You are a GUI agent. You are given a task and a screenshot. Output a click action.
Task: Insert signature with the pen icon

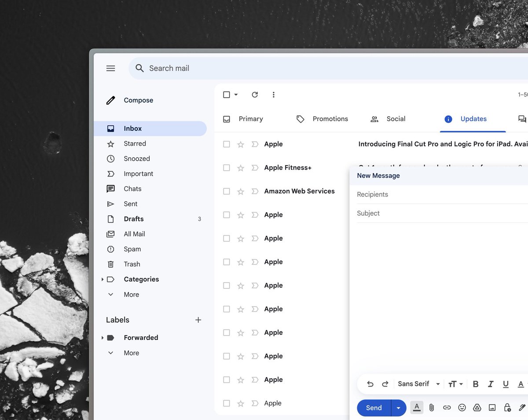coord(522,408)
